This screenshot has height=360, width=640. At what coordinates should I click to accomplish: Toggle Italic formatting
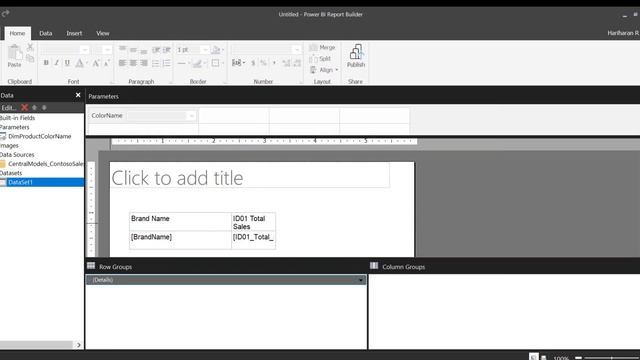[56, 63]
